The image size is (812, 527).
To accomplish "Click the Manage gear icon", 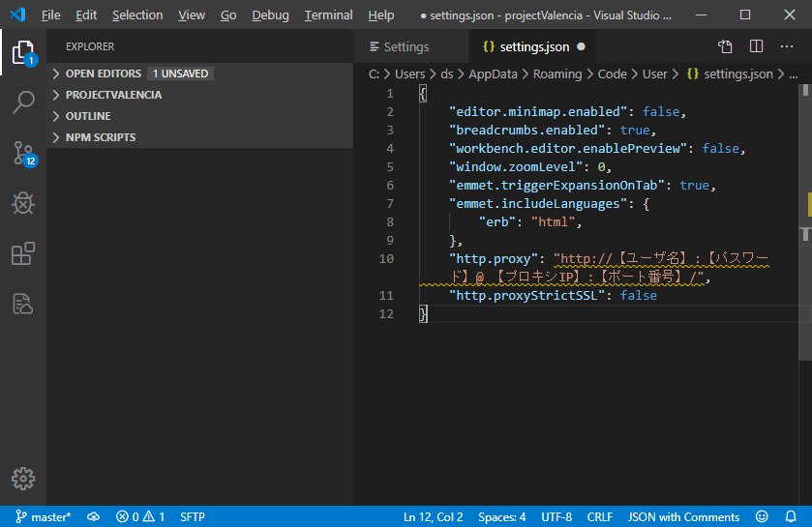I will 23,478.
